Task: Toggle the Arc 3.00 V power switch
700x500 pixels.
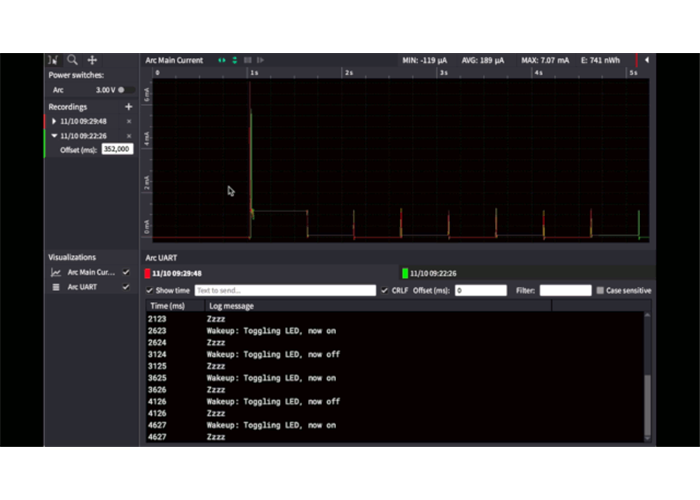Action: pyautogui.click(x=124, y=90)
